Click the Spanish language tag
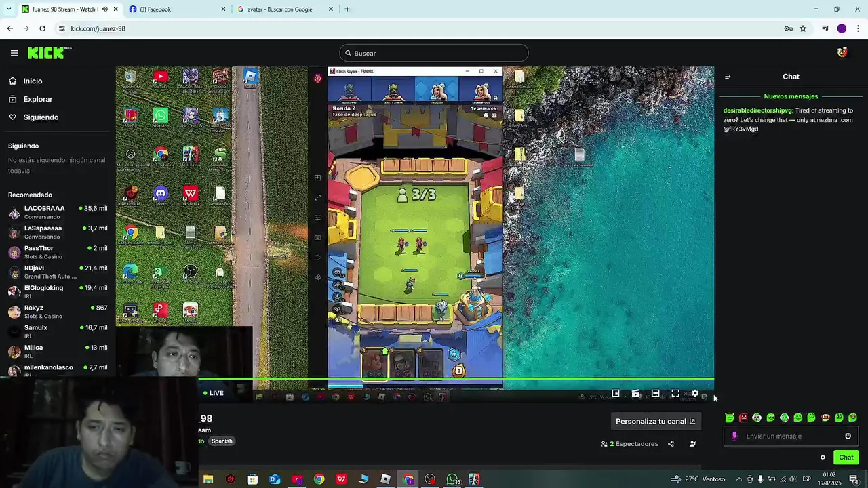Viewport: 868px width, 488px height. coord(222,441)
